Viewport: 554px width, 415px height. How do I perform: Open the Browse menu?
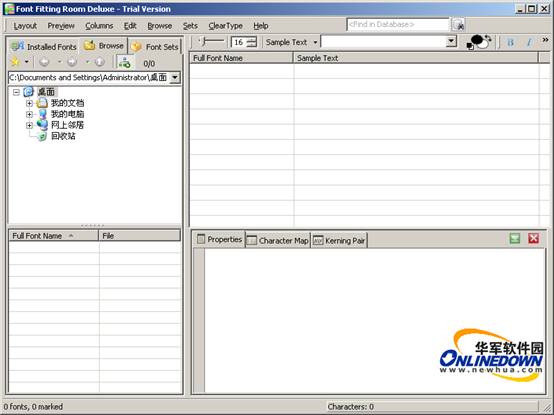click(160, 26)
